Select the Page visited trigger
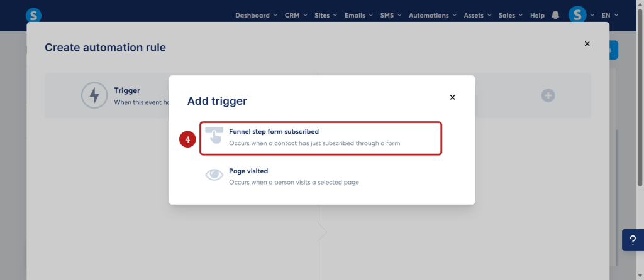 (321, 176)
